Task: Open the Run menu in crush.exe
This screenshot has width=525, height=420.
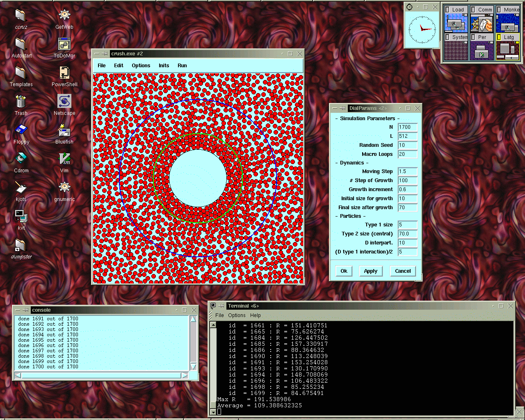Action: pyautogui.click(x=182, y=66)
